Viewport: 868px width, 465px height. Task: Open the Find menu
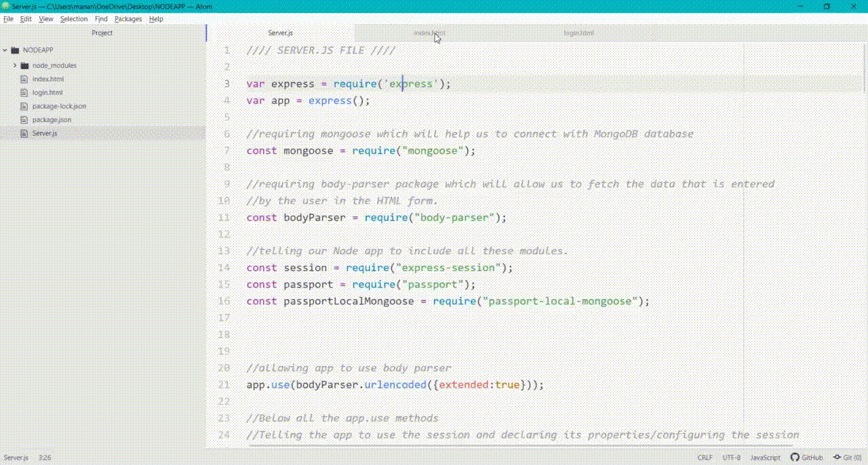click(101, 19)
